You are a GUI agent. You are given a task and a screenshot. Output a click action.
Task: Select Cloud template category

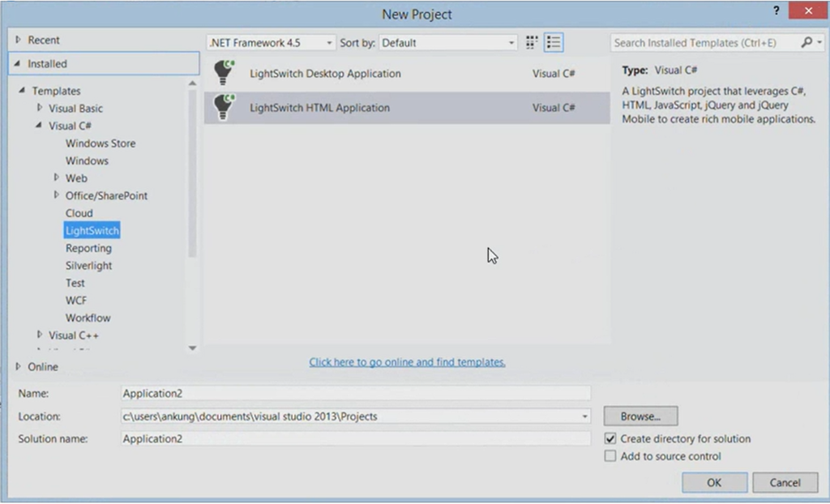pyautogui.click(x=79, y=213)
